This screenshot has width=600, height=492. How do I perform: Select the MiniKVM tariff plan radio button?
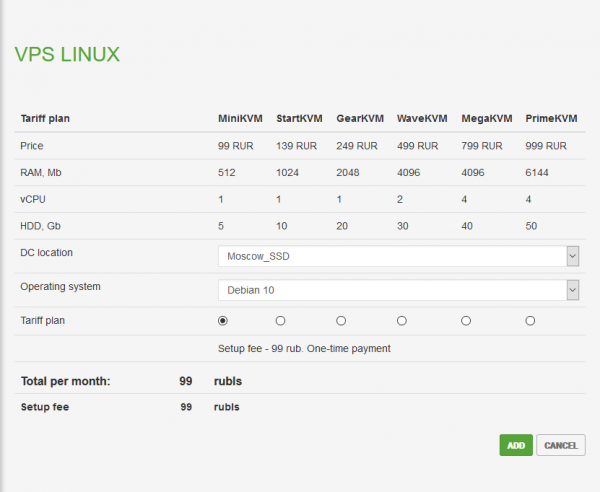[x=223, y=321]
